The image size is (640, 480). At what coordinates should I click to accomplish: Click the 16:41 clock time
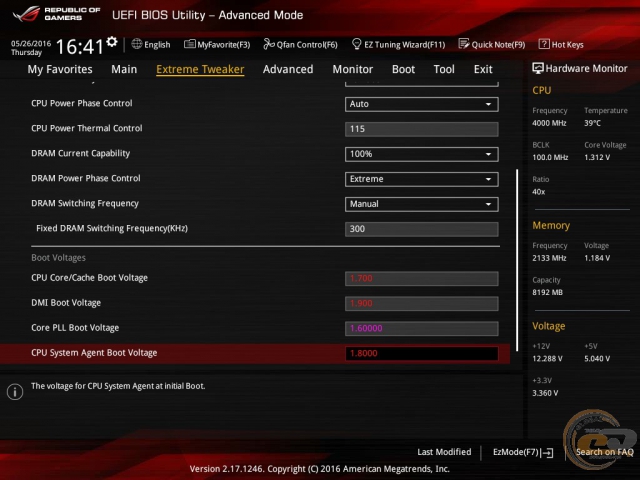[x=80, y=47]
